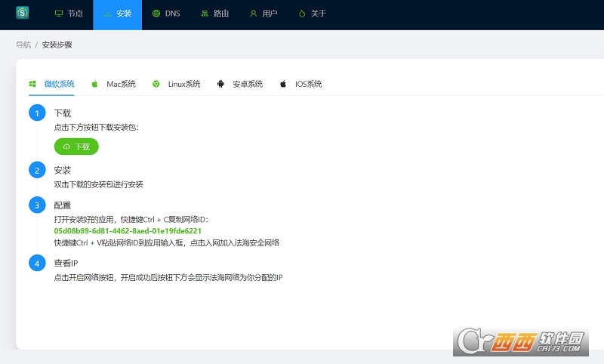This screenshot has width=604, height=364.
Task: Click the 查看IP step title
Action: tap(66, 263)
